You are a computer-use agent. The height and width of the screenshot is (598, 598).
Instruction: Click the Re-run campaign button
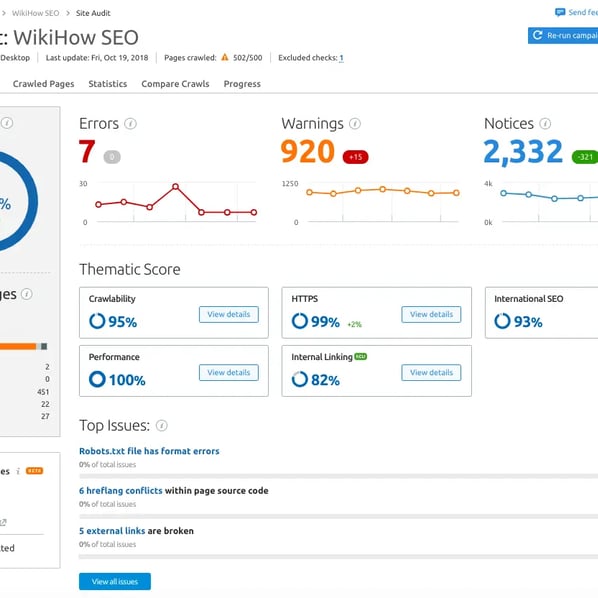[x=563, y=35]
